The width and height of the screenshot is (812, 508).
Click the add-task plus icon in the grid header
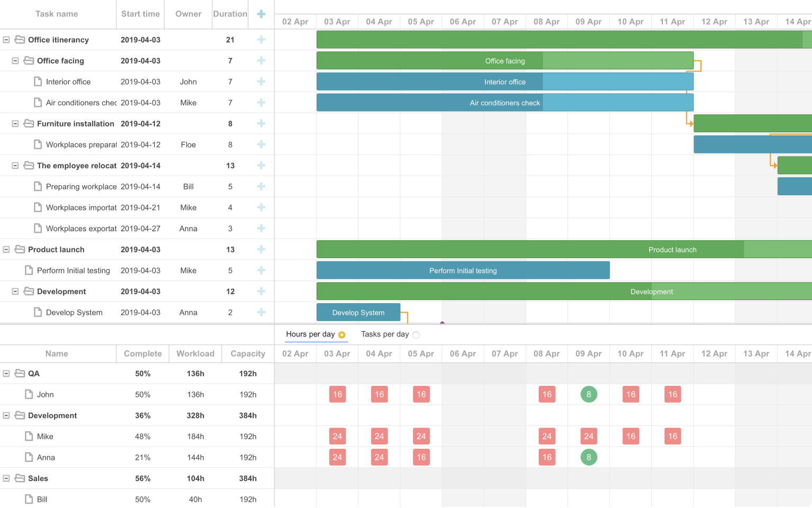click(261, 14)
